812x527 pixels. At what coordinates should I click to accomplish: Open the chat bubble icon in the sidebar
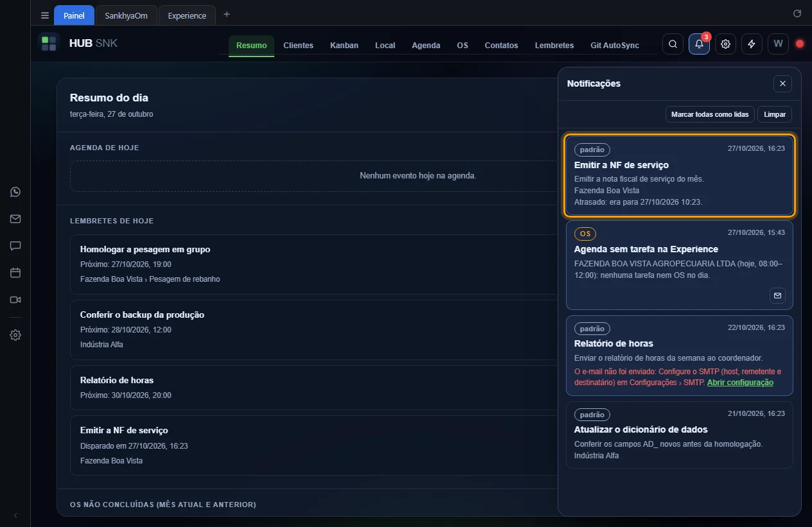tap(15, 246)
